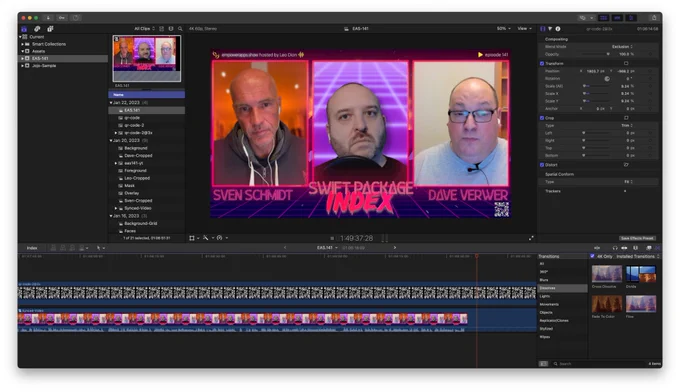
Task: Adjust the Opacity slider
Action: click(x=595, y=54)
